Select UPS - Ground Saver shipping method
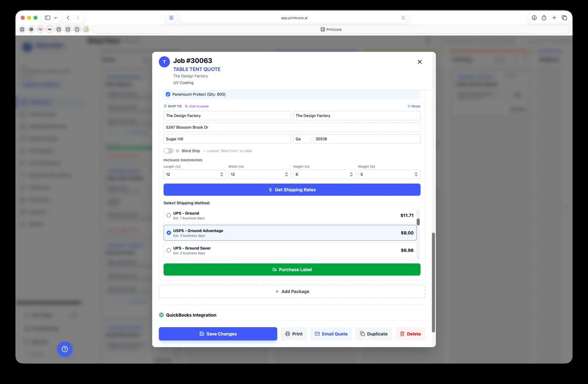588x384 pixels. click(290, 250)
